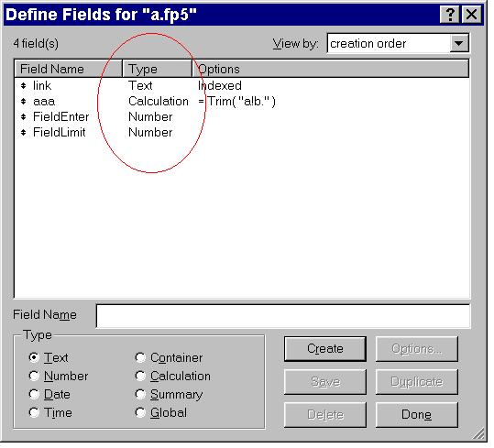Click into the Field Name input box
The width and height of the screenshot is (494, 448).
283,316
